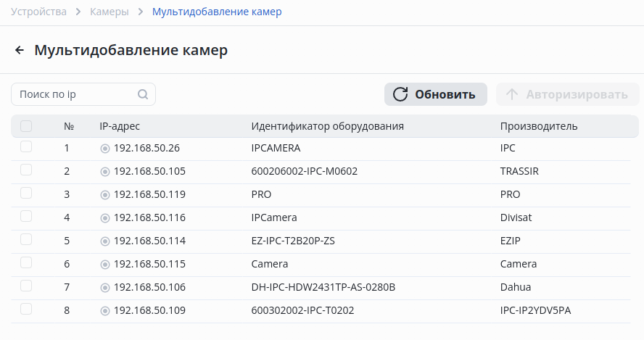This screenshot has width=644, height=340.
Task: Click the search magnifier icon
Action: coord(143,94)
